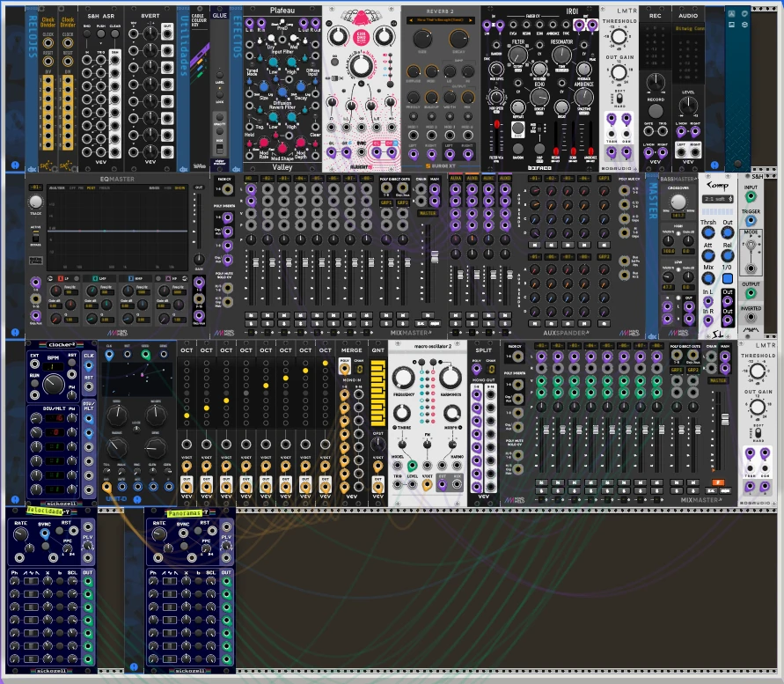Click the QNT module OFST knob

click(377, 444)
